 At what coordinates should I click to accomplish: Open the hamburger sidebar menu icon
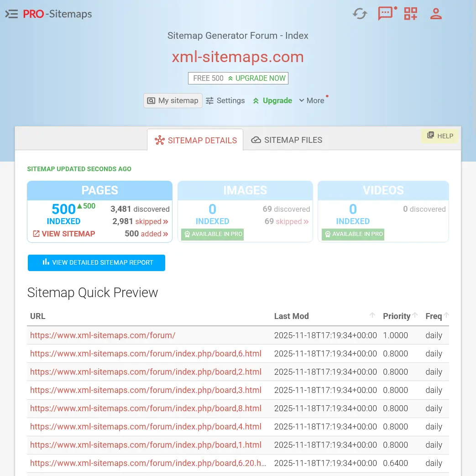pyautogui.click(x=11, y=14)
